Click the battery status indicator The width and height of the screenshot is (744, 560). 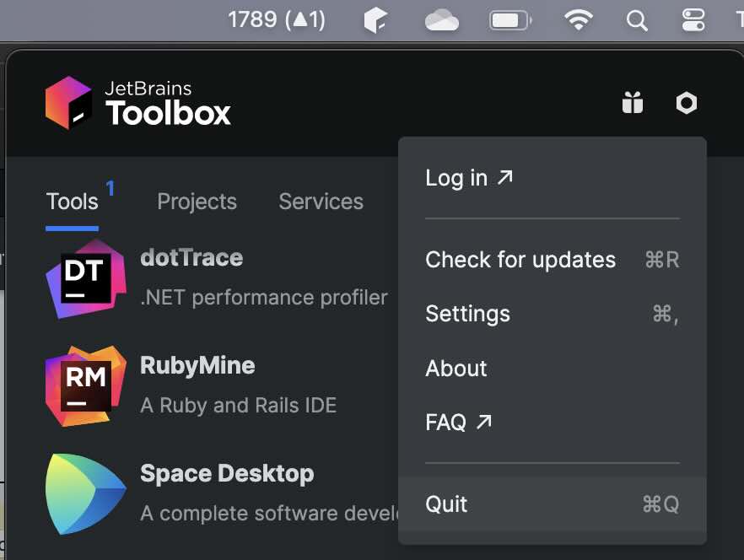509,19
